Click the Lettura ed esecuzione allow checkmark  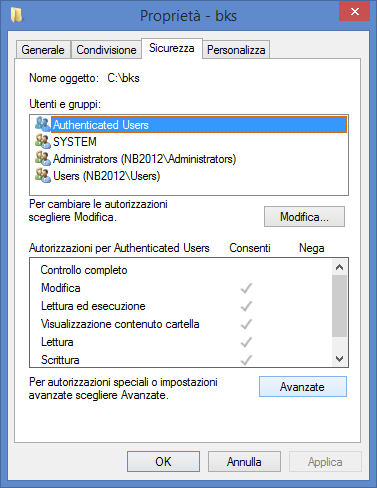[x=246, y=306]
